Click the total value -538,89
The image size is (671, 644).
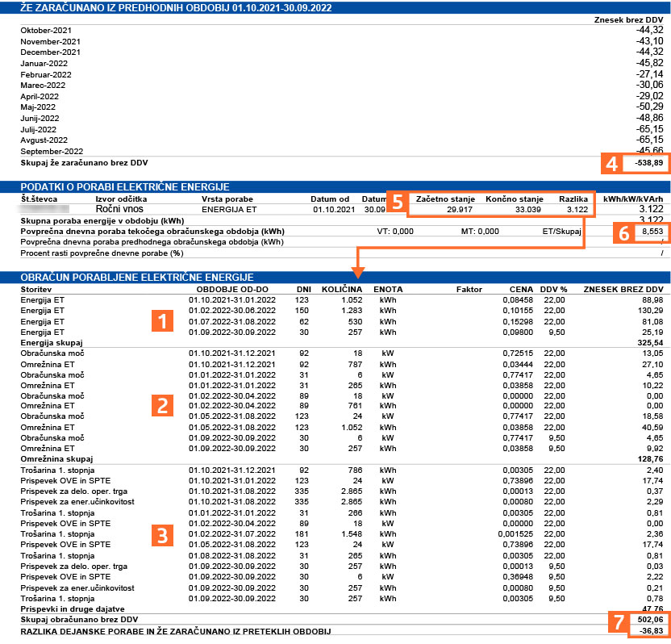[x=648, y=163]
